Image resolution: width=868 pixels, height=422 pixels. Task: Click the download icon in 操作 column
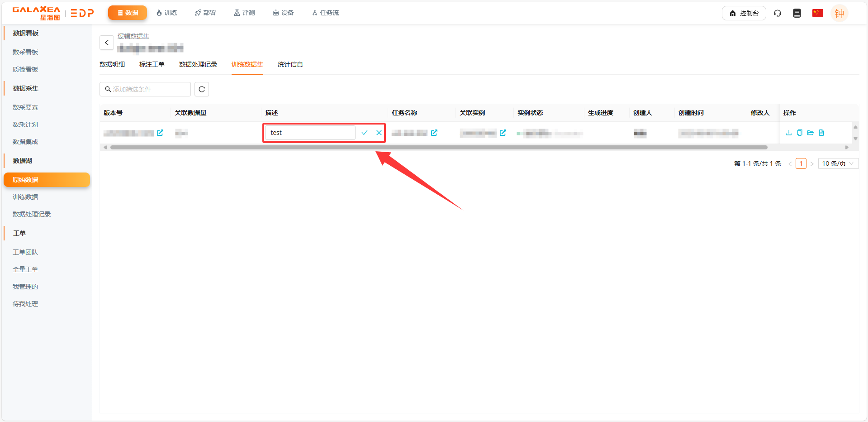[789, 133]
